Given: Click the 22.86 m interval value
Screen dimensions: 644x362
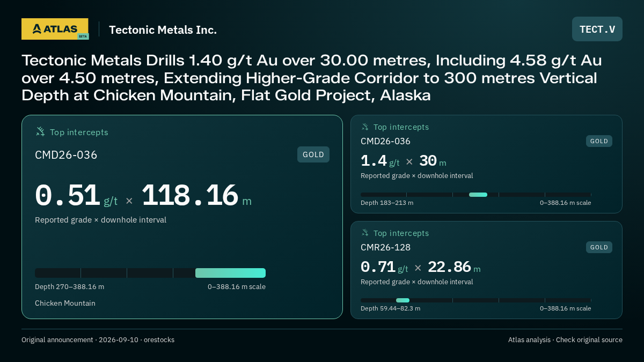Looking at the screenshot, I should 454,267.
